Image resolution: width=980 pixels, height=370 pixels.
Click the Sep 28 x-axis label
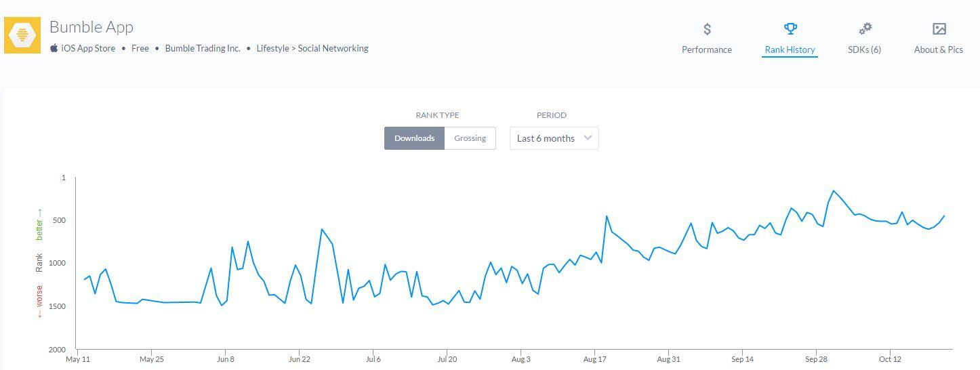(x=817, y=359)
